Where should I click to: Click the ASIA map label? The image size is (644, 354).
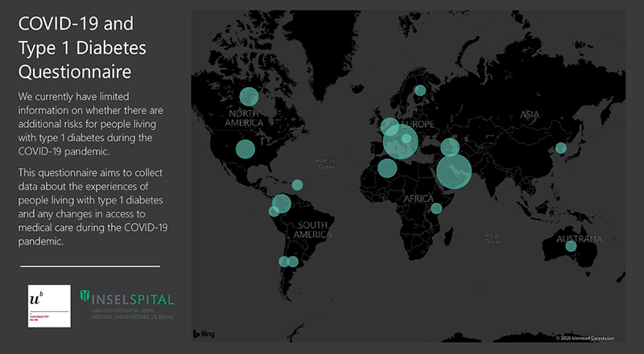click(x=530, y=114)
